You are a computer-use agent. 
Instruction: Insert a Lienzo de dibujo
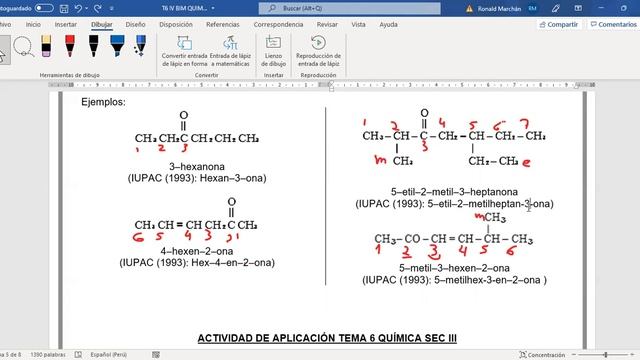click(273, 51)
